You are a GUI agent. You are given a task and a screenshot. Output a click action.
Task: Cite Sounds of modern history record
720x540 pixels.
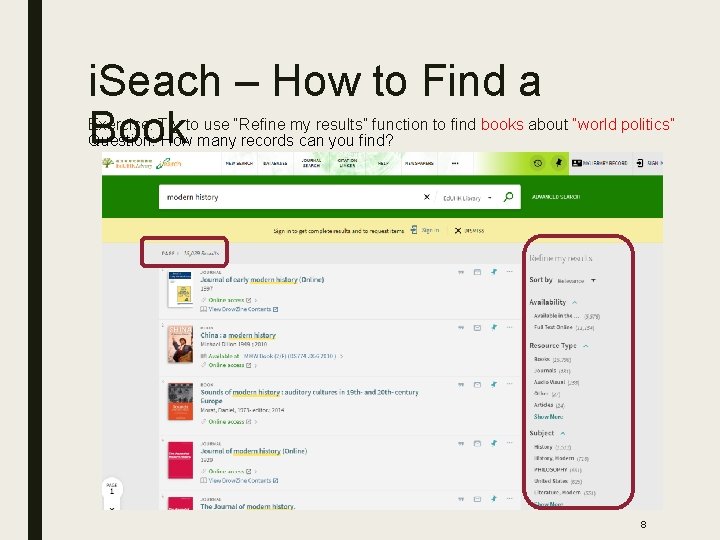461,385
